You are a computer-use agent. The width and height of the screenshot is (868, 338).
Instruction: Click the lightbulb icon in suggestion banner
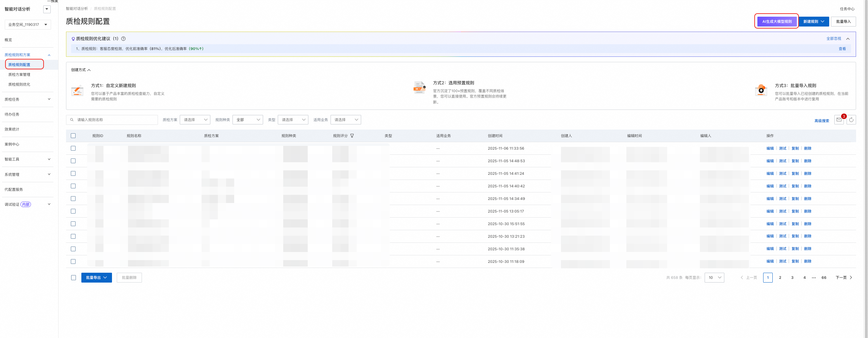tap(73, 39)
